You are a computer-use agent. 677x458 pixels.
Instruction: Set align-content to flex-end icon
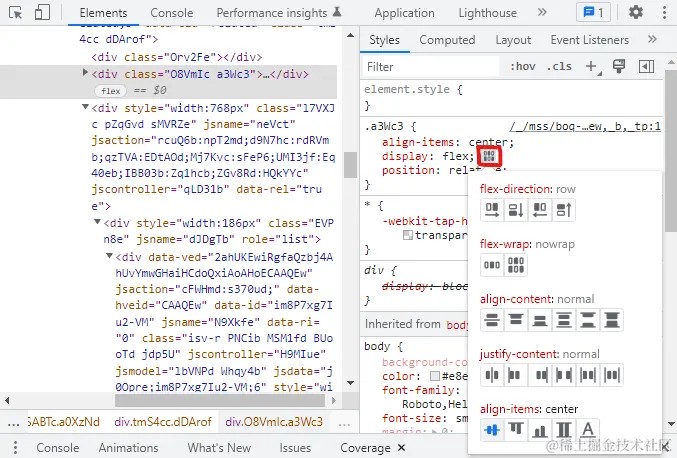click(x=540, y=320)
